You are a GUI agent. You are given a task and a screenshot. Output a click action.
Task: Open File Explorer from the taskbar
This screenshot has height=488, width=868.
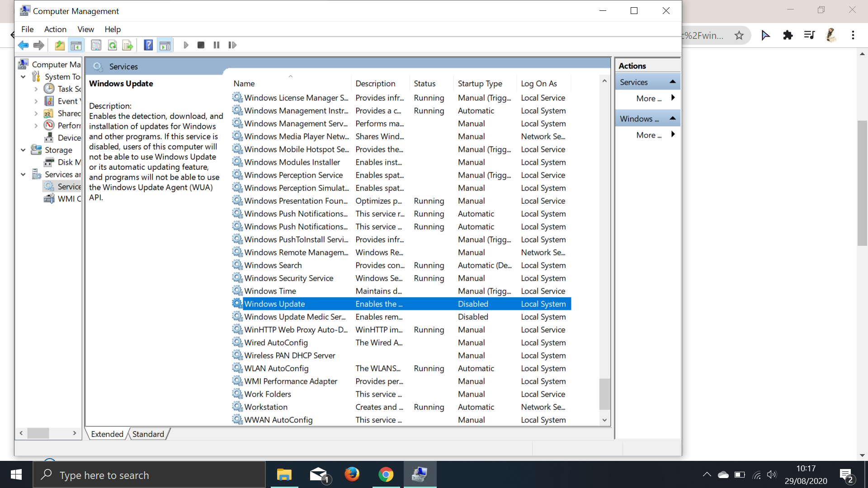pyautogui.click(x=284, y=474)
